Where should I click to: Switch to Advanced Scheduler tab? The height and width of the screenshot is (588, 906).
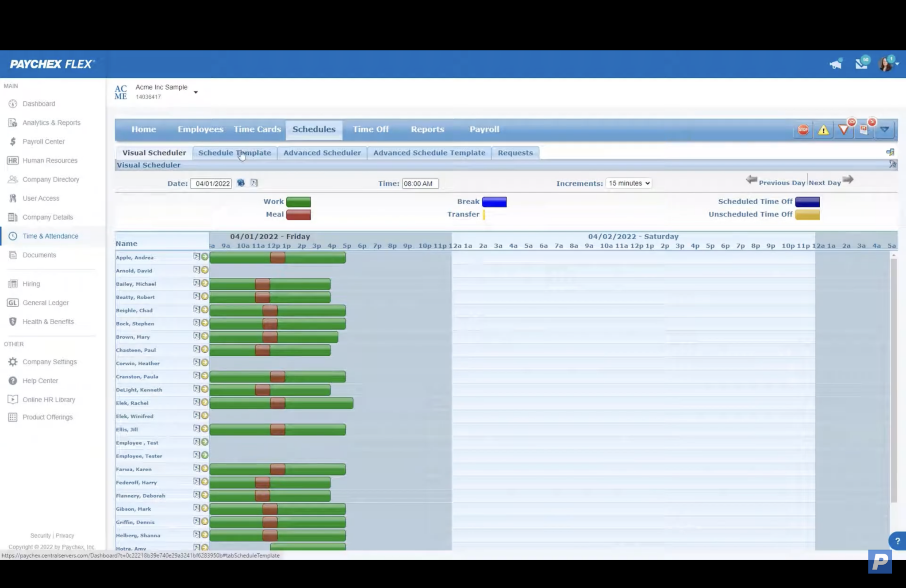tap(322, 153)
